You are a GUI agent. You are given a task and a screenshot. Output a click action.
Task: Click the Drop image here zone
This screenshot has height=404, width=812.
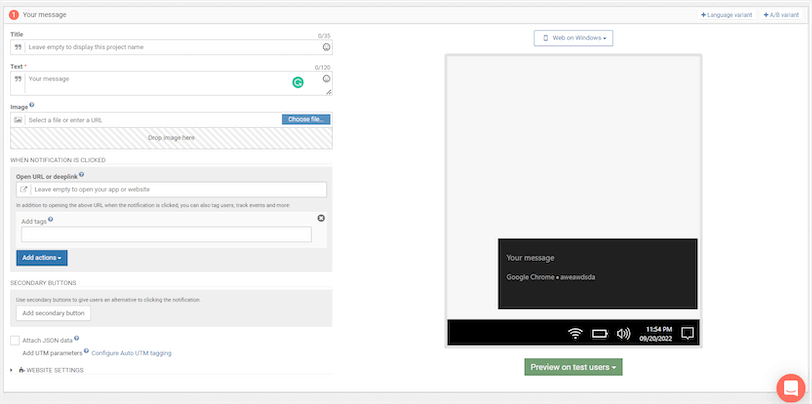click(171, 138)
